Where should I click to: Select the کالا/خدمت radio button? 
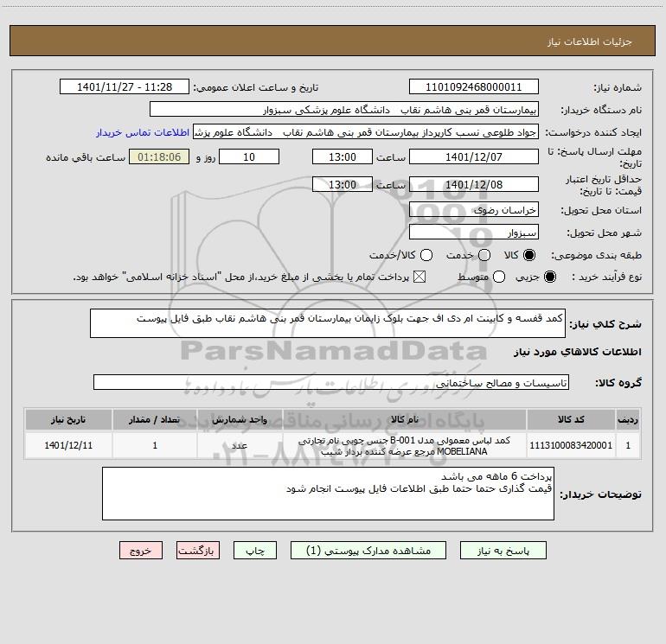tap(426, 255)
